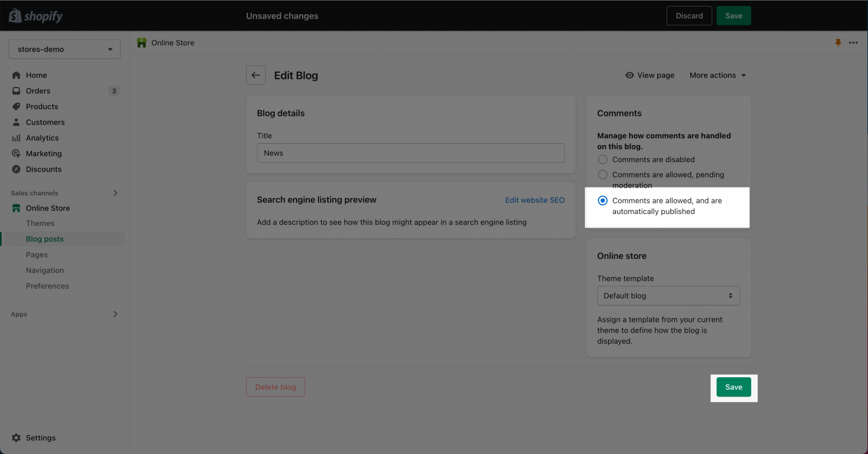Click the Edit website SEO link
Image resolution: width=868 pixels, height=454 pixels.
click(535, 200)
